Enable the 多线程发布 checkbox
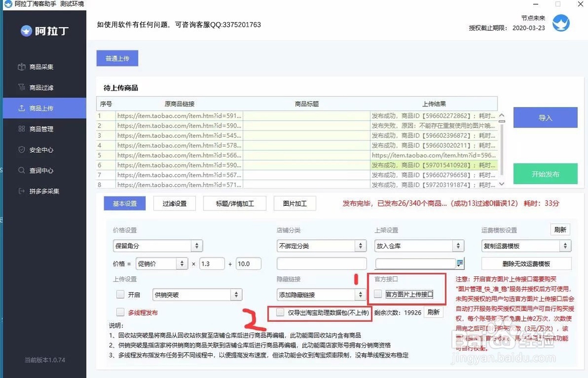 tap(120, 312)
